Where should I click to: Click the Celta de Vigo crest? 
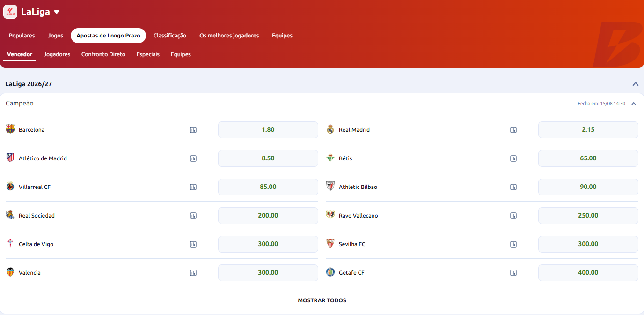tap(10, 243)
